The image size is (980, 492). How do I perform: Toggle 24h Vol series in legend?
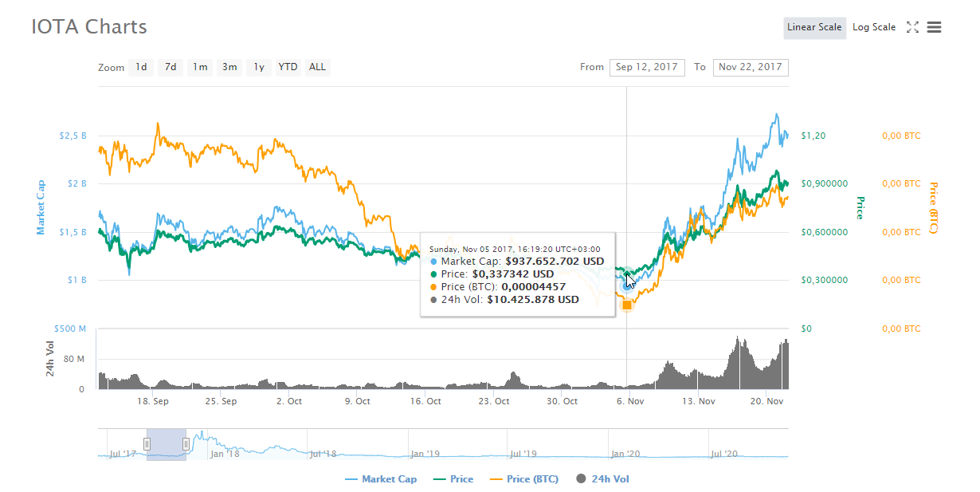[x=602, y=479]
